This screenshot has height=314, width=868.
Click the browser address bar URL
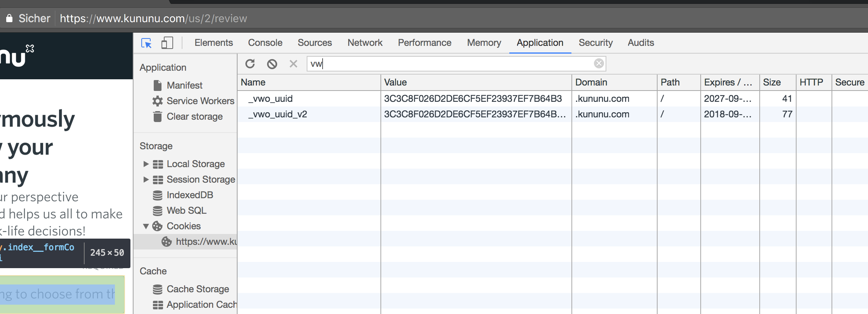click(x=153, y=18)
